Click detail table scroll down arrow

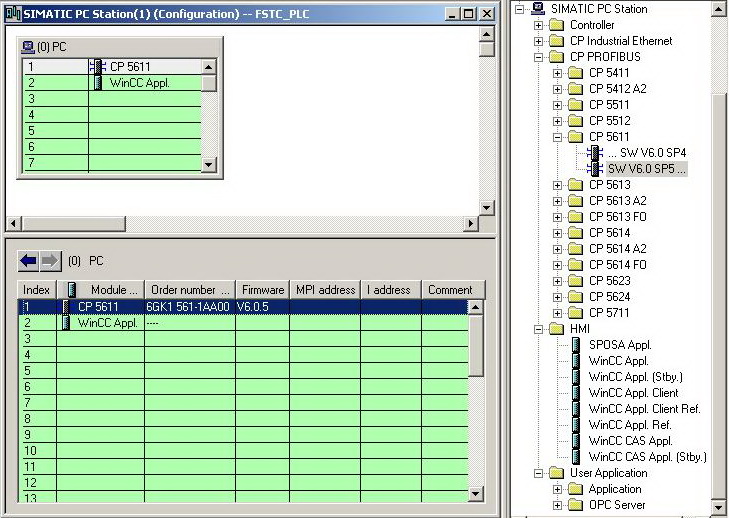[x=476, y=494]
